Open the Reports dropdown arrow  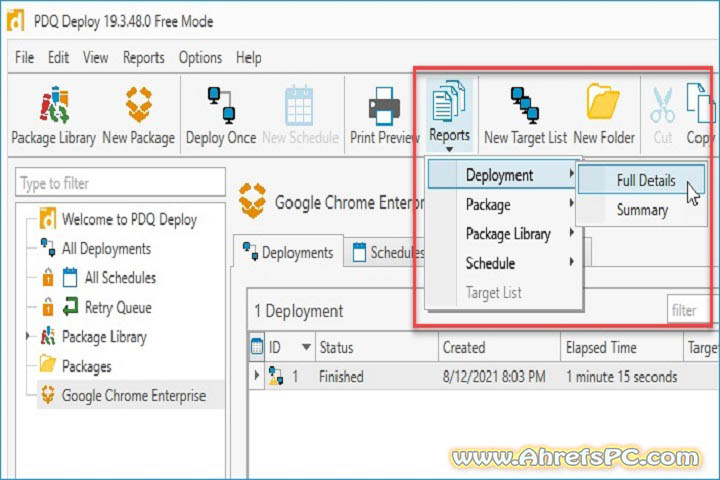[450, 149]
